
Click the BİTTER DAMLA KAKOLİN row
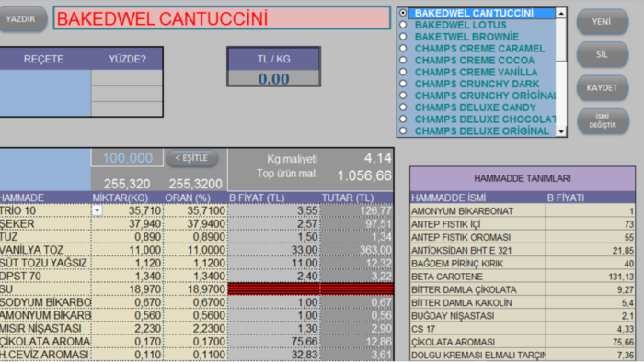click(x=523, y=303)
